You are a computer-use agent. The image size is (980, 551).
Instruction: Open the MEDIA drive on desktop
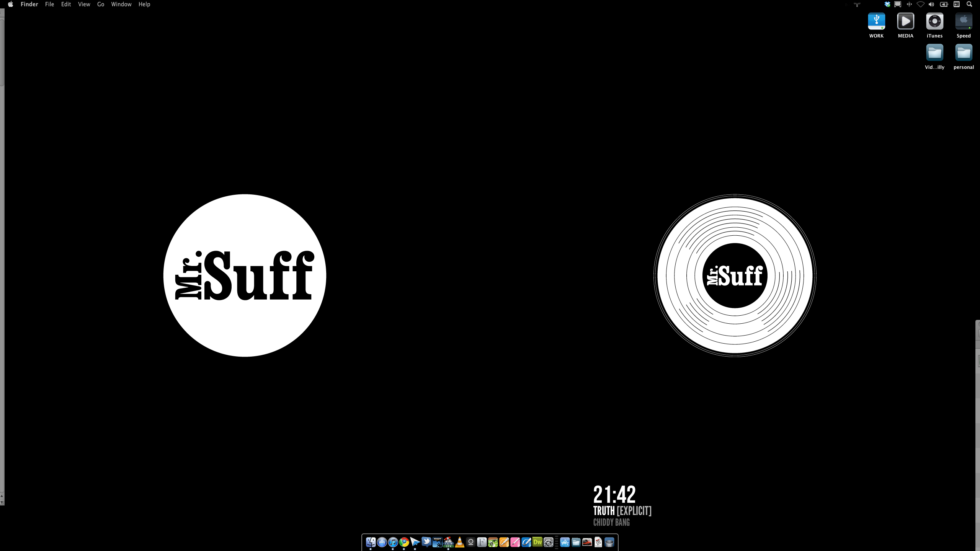click(x=905, y=22)
